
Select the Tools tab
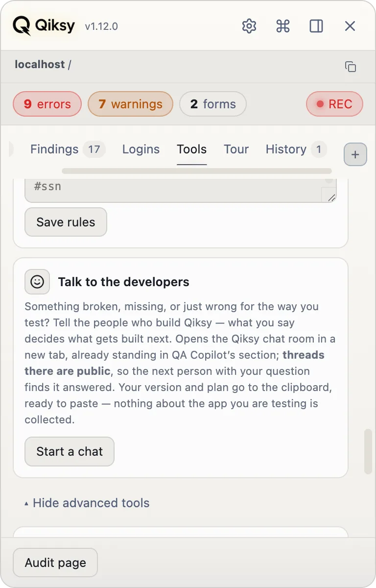pyautogui.click(x=192, y=149)
